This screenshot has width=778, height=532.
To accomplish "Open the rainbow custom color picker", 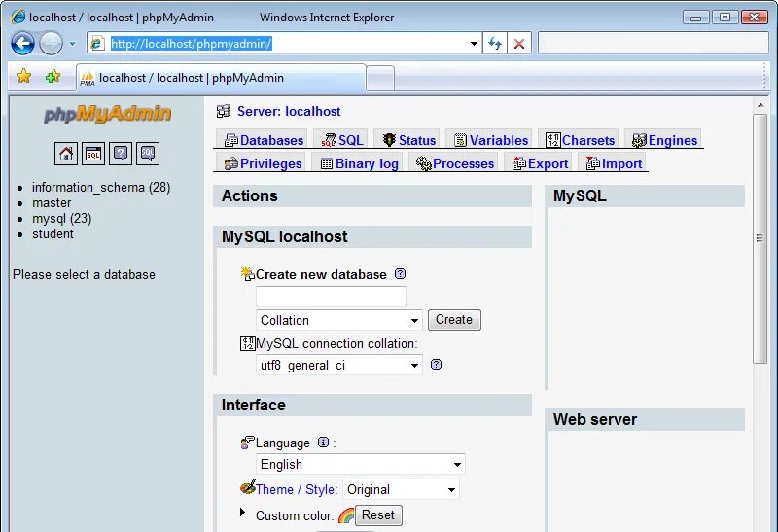I will [346, 515].
